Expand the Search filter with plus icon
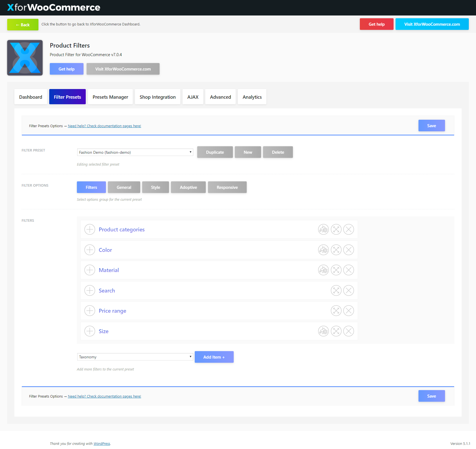This screenshot has width=476, height=449. click(x=90, y=291)
